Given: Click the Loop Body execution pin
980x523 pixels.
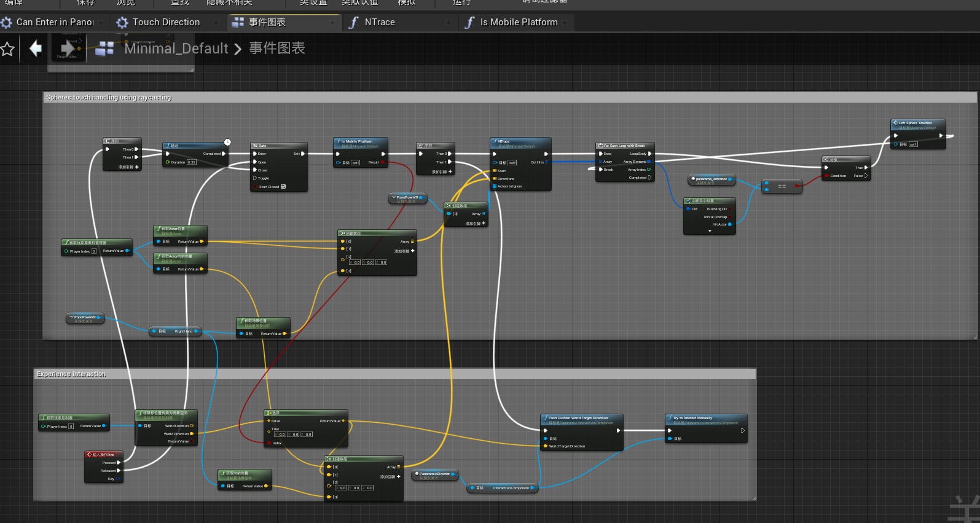Looking at the screenshot, I should tap(649, 154).
